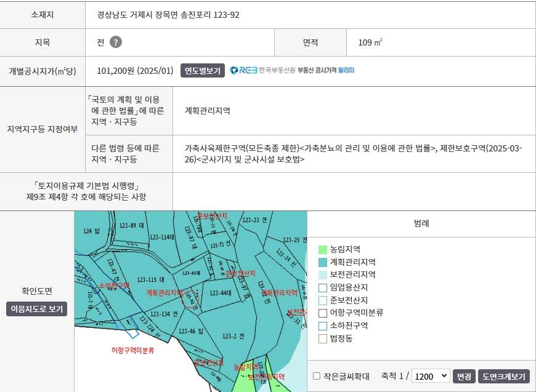The width and height of the screenshot is (536, 392).
Task: Open the 부동산 공시가격 알리미 link
Action: pos(326,70)
